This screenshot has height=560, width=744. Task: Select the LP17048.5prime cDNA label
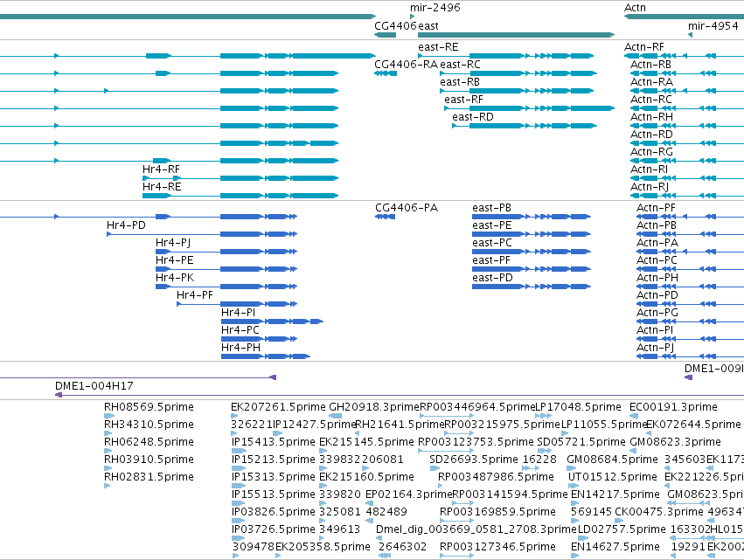point(578,407)
